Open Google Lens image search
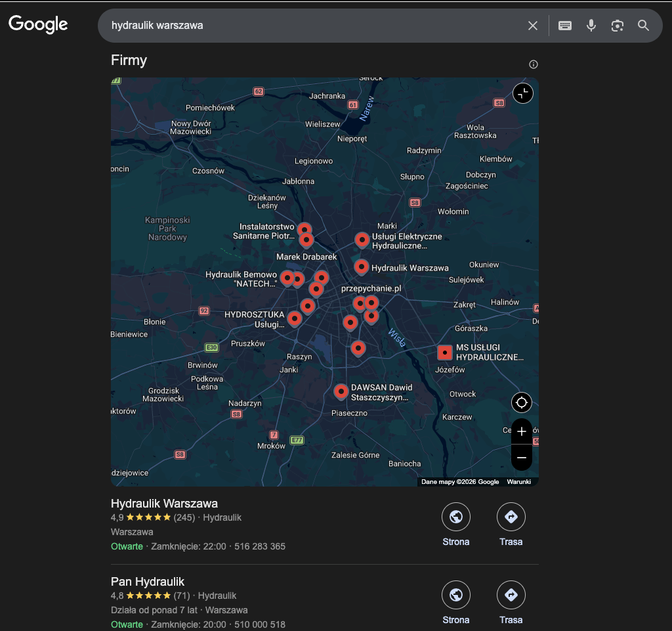672x631 pixels. point(617,26)
